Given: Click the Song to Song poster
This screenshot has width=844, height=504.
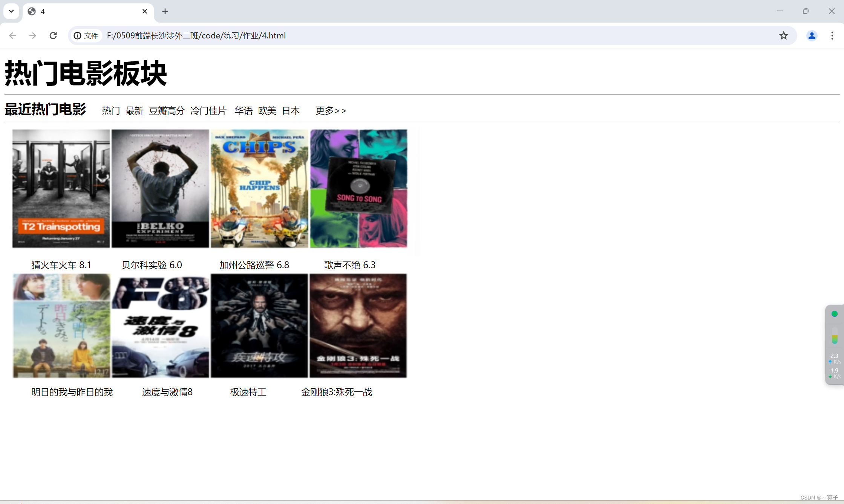Looking at the screenshot, I should [358, 188].
